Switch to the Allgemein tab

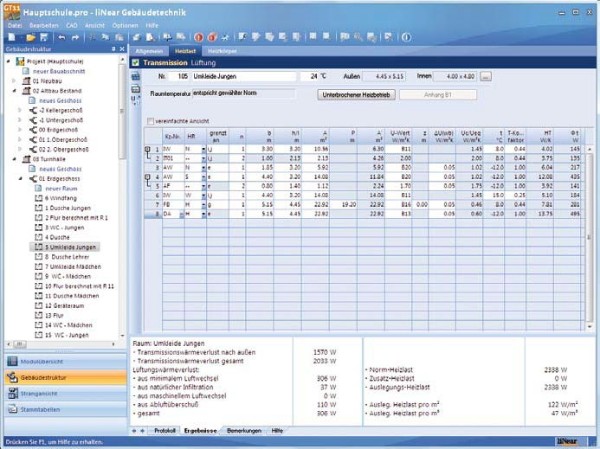click(x=149, y=51)
